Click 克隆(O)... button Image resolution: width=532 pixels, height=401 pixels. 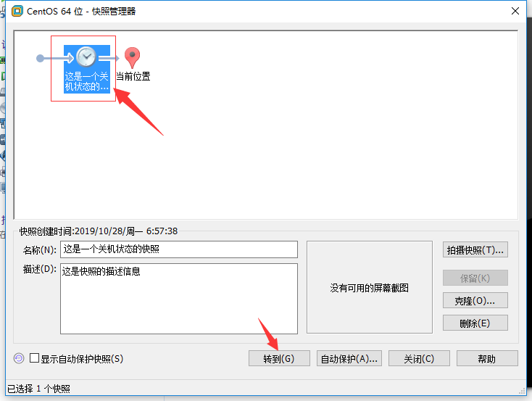pyautogui.click(x=475, y=300)
